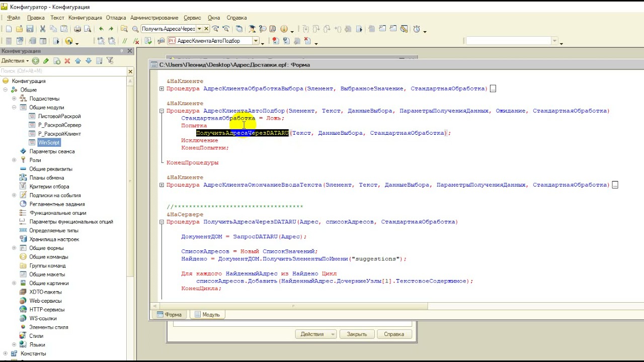644x362 pixels.
Task: Click the green plus Add icon
Action: coord(35,61)
